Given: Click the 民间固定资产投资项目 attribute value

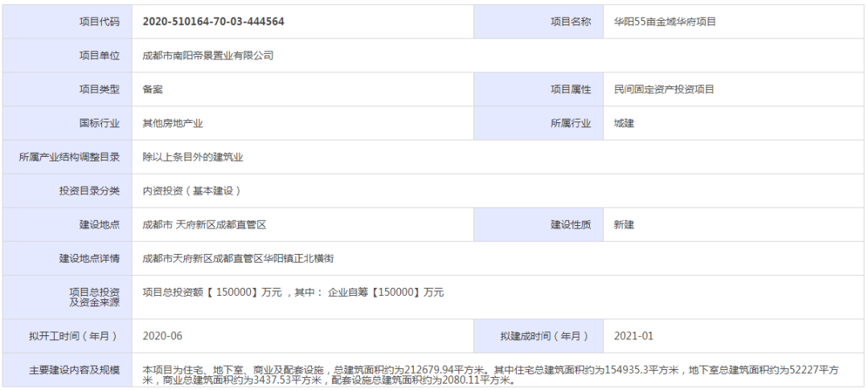Looking at the screenshot, I should tap(664, 89).
